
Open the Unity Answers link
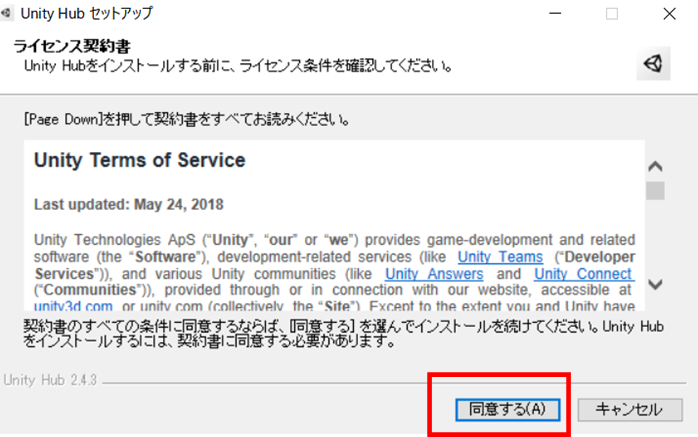434,274
